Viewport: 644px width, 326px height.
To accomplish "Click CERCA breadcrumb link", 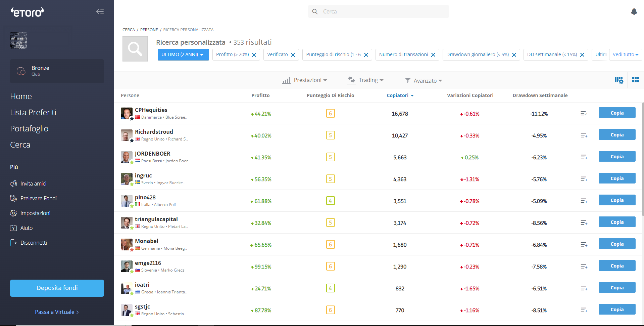I will pos(129,30).
